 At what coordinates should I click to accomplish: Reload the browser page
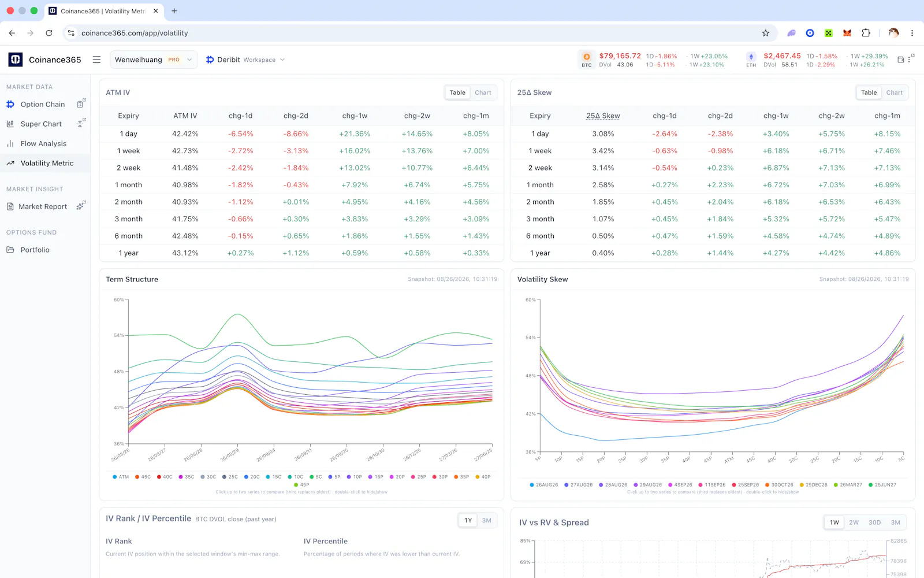click(49, 33)
